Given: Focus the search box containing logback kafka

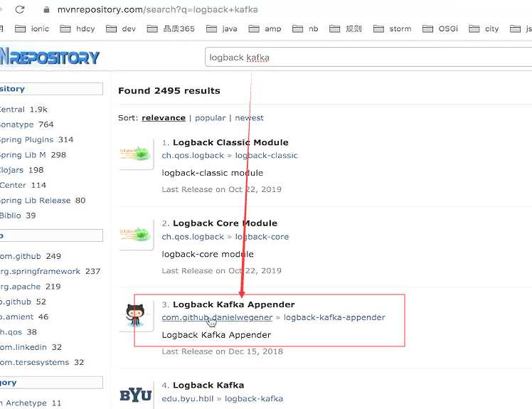Looking at the screenshot, I should coord(368,58).
